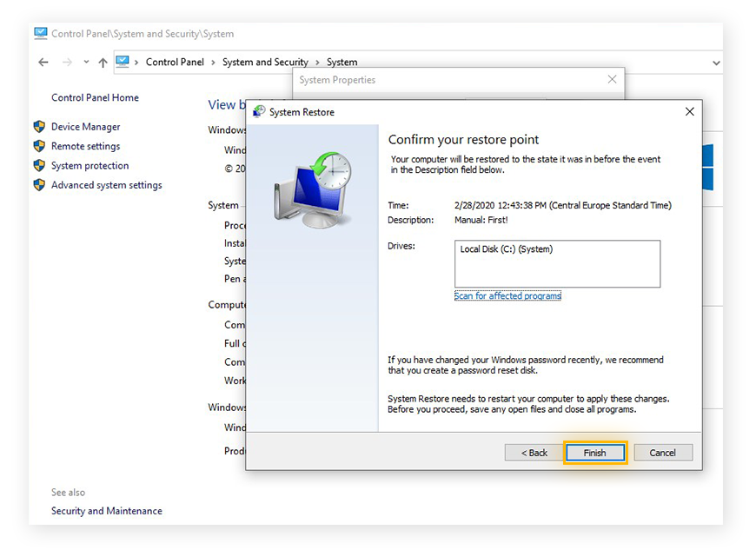The width and height of the screenshot is (756, 550).
Task: Click the up one level arrow
Action: (x=103, y=62)
